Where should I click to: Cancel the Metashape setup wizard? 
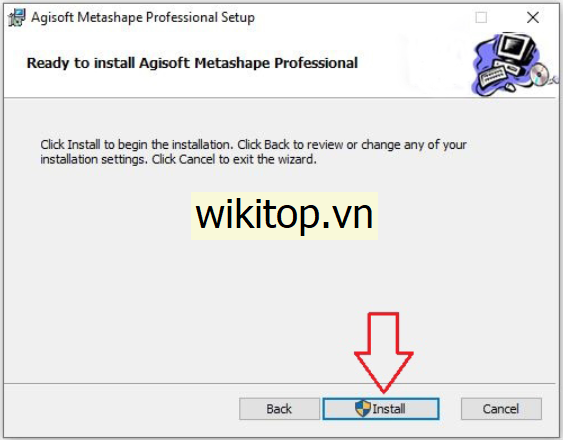click(501, 409)
